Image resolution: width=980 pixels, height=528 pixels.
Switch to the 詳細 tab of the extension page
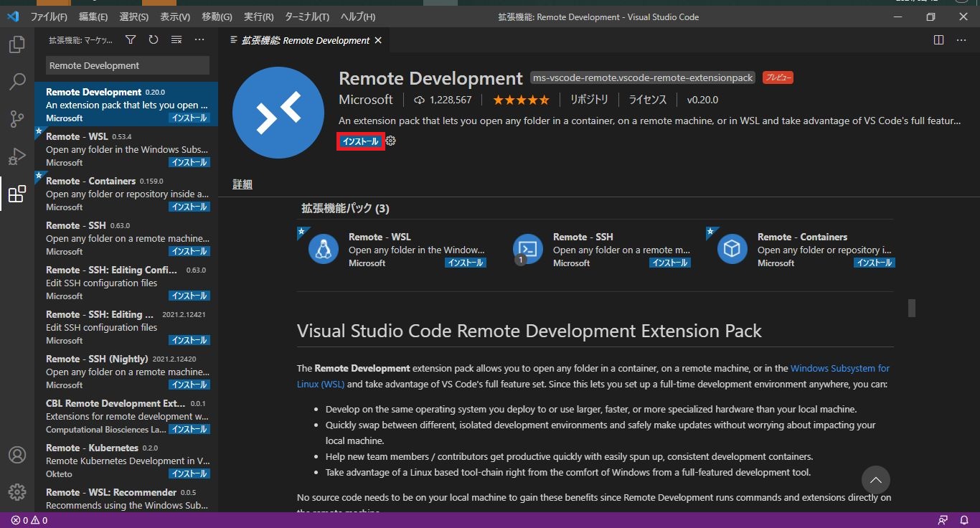pyautogui.click(x=242, y=184)
